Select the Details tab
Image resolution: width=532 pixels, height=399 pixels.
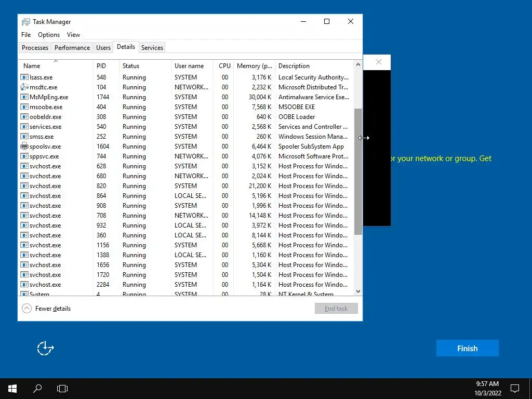126,47
